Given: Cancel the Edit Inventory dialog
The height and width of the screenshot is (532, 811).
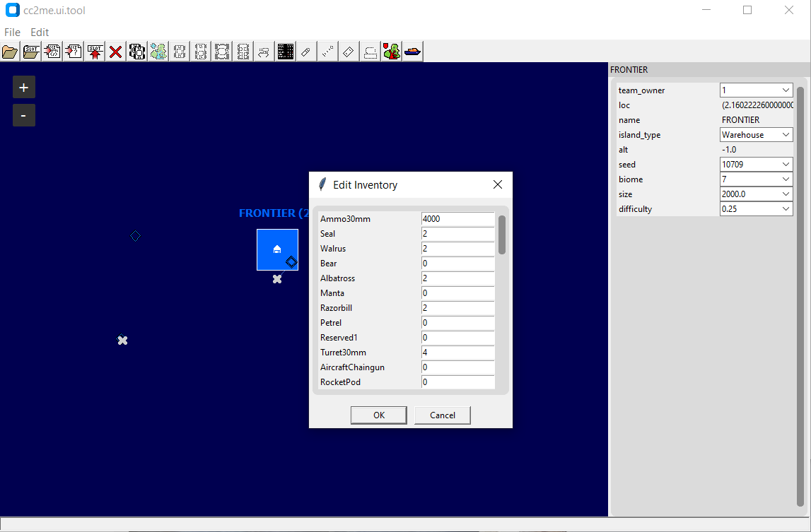Looking at the screenshot, I should 442,415.
